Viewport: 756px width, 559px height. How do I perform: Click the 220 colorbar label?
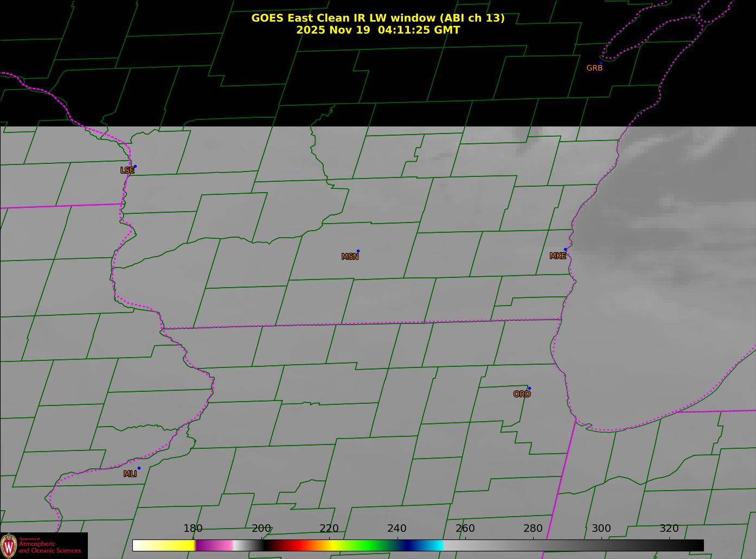[329, 529]
